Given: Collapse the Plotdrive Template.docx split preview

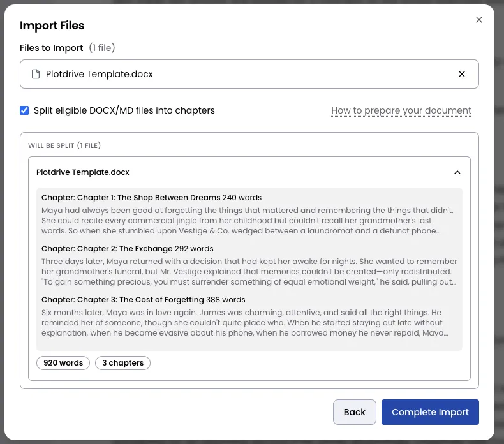Looking at the screenshot, I should 457,172.
